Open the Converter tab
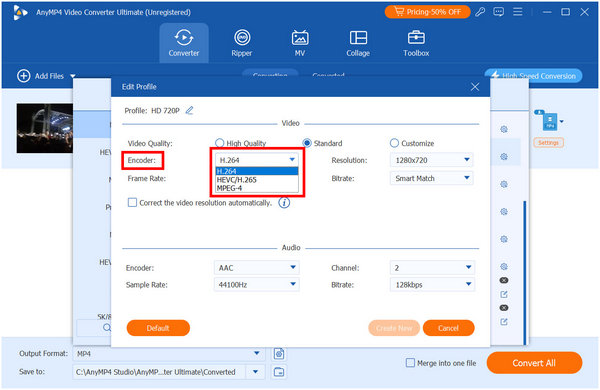 click(x=184, y=43)
